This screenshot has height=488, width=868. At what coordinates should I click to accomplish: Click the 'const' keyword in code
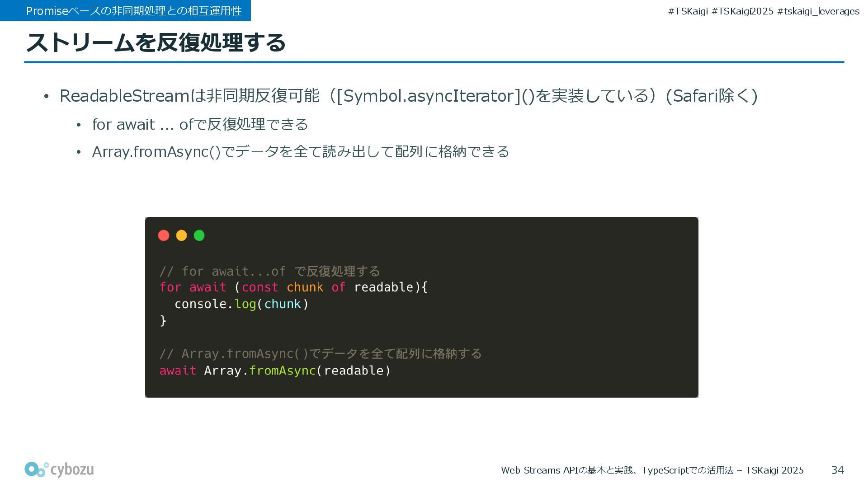click(260, 287)
